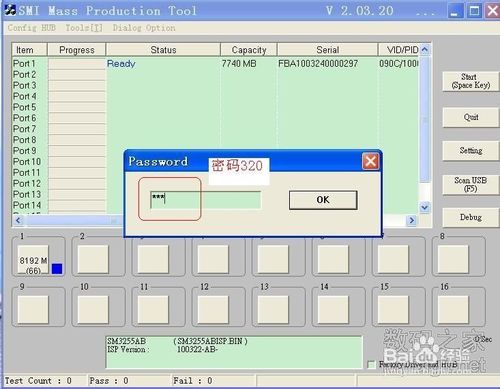The image size is (500, 389).
Task: Open the Setting button
Action: pos(471,151)
